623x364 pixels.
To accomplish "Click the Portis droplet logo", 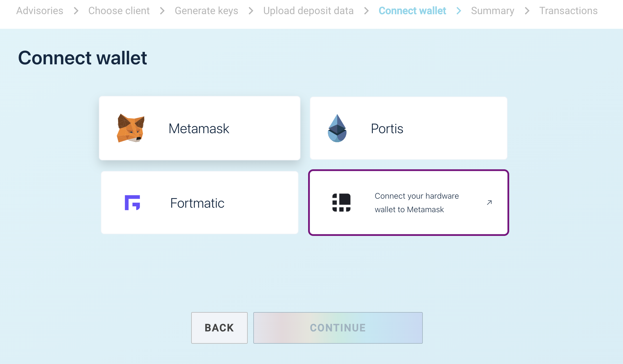I will point(337,128).
